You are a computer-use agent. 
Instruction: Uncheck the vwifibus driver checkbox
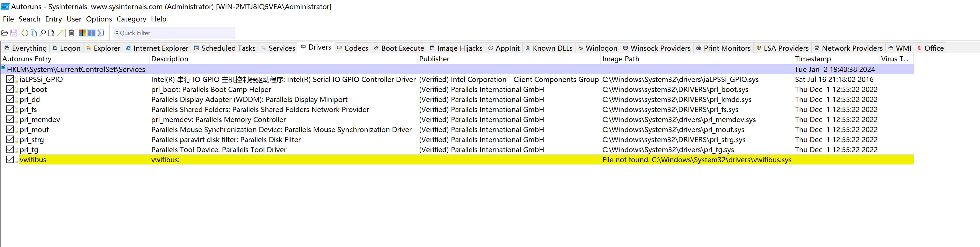pyautogui.click(x=10, y=159)
